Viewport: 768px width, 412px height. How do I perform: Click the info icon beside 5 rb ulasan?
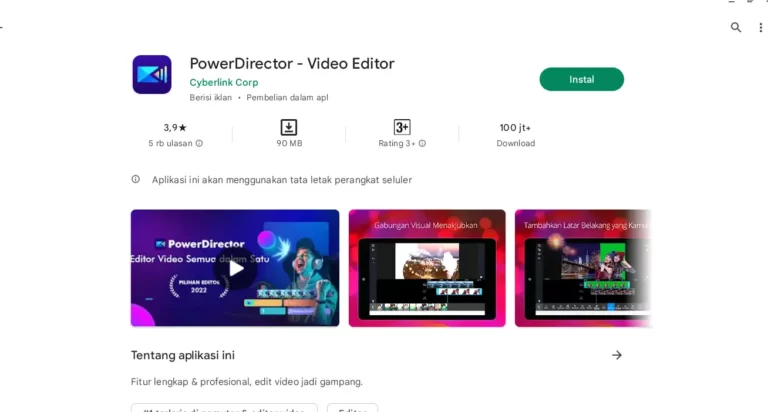click(x=199, y=144)
